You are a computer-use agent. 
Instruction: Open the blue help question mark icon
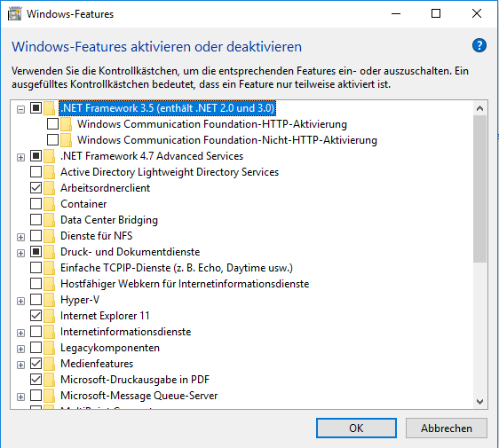pos(479,45)
